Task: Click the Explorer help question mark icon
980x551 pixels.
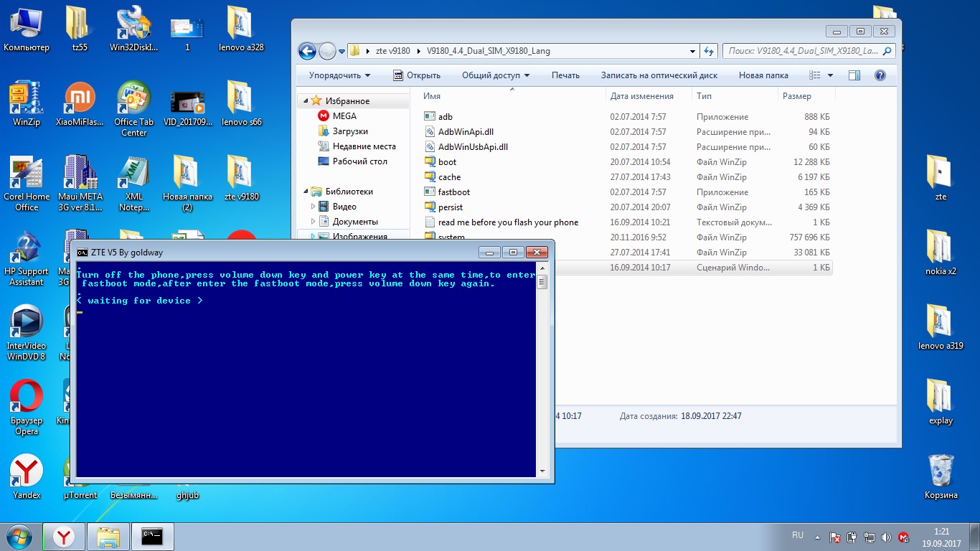Action: 880,75
